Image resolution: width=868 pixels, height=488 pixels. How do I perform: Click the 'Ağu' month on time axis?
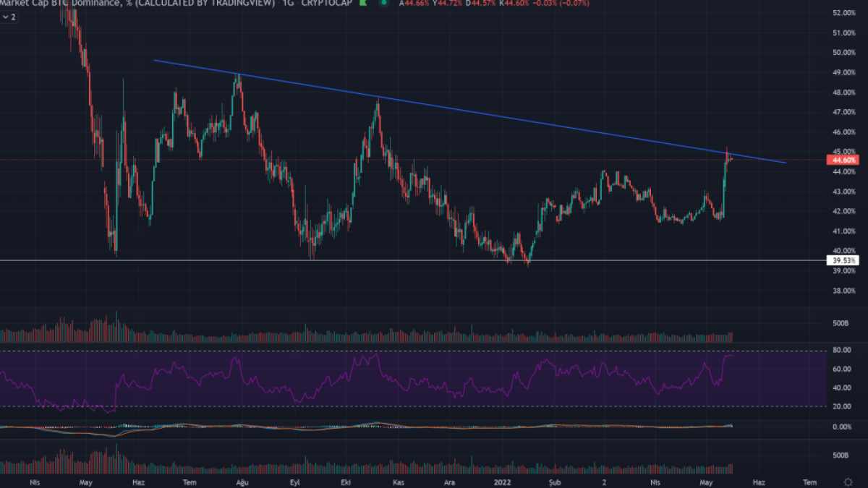coord(242,481)
